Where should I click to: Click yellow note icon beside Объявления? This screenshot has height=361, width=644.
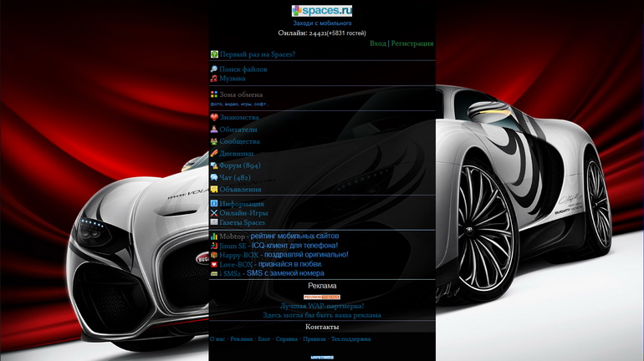pyautogui.click(x=214, y=189)
